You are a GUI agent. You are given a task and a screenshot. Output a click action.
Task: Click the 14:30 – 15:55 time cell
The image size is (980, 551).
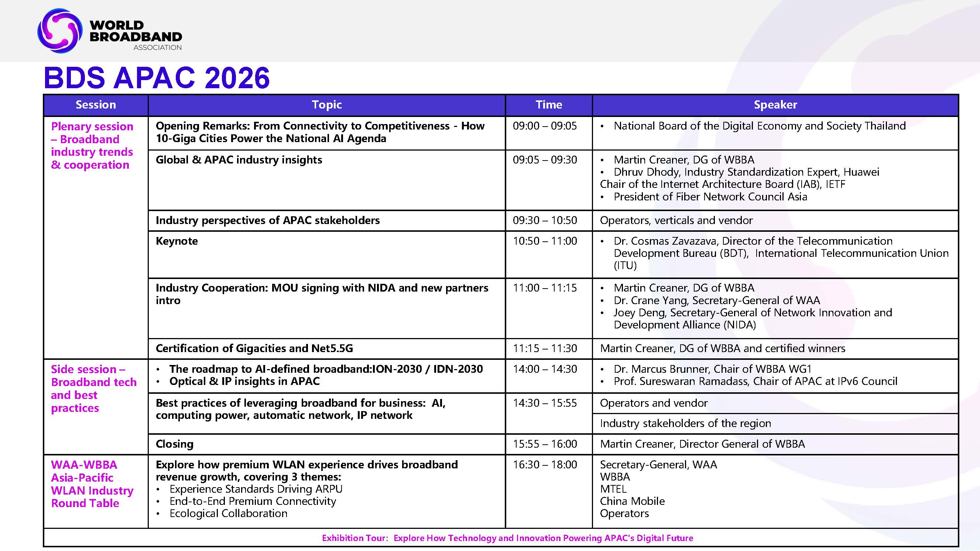[x=549, y=413]
